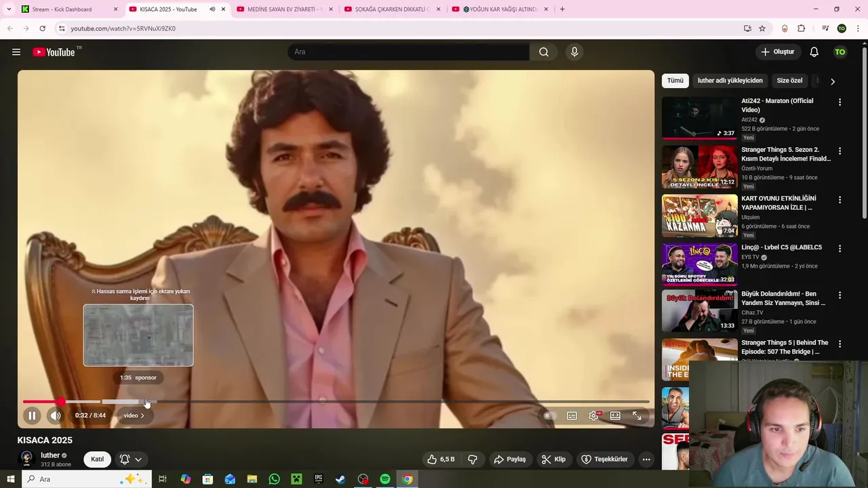Toggle autoplay switch in player
Image resolution: width=868 pixels, height=488 pixels.
tap(550, 415)
